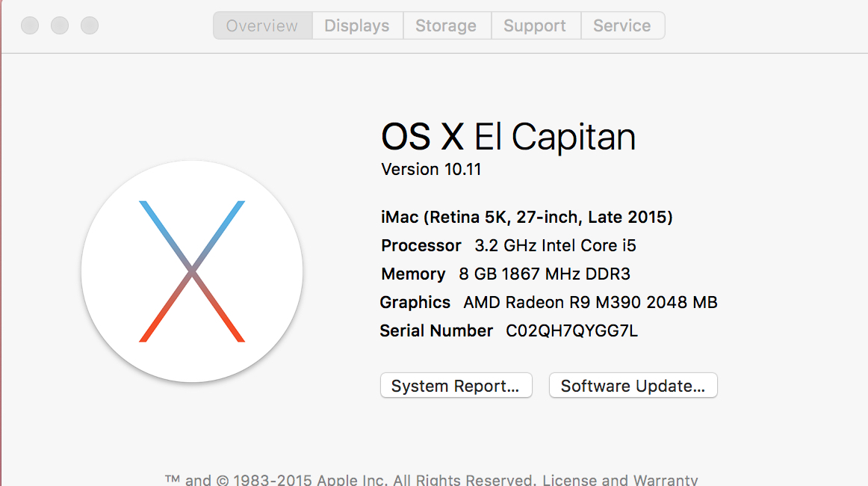Image resolution: width=868 pixels, height=486 pixels.
Task: Click the OS X El Capitan logo
Action: click(x=191, y=271)
